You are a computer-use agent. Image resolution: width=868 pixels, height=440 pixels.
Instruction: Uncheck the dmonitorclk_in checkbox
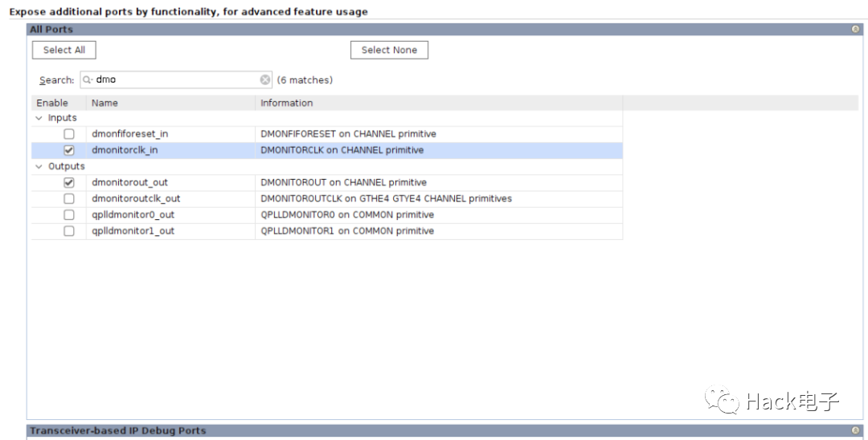[68, 150]
